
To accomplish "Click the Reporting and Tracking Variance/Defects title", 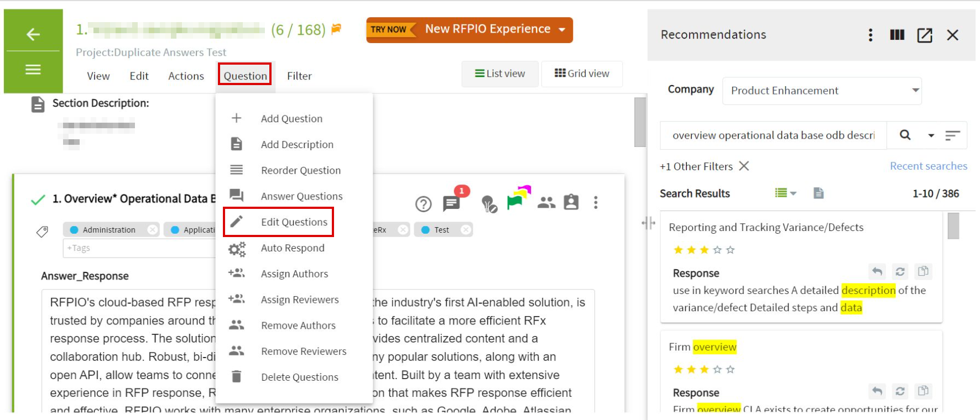I will (x=766, y=227).
